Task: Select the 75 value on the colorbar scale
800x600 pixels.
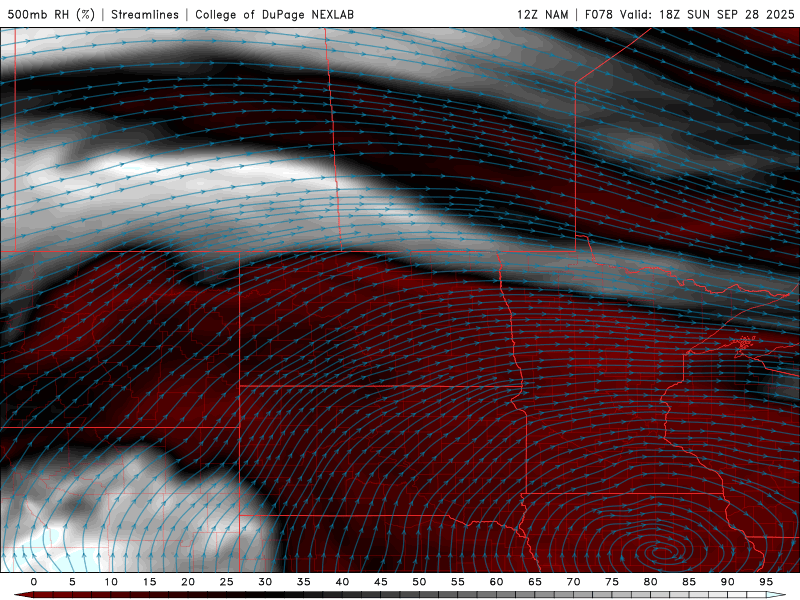Action: click(611, 582)
